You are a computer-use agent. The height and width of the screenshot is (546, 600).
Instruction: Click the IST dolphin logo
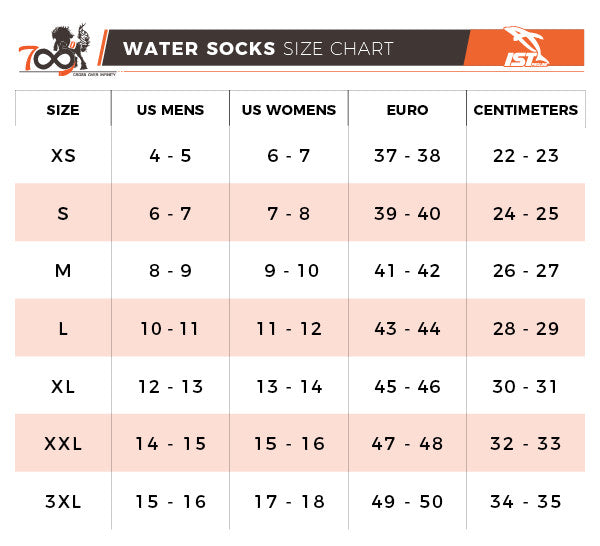[x=525, y=48]
